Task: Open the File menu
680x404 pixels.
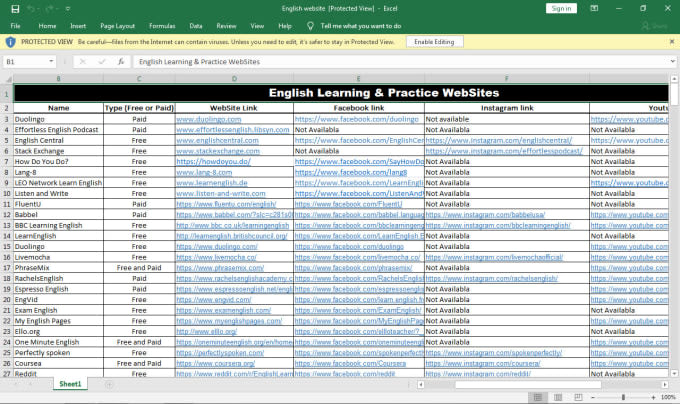Action: pyautogui.click(x=16, y=26)
